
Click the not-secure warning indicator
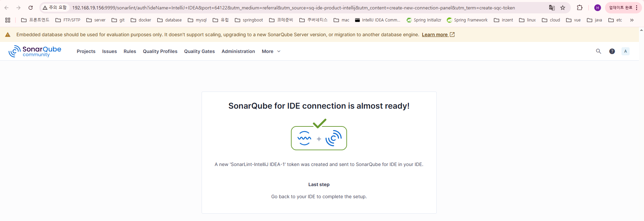click(55, 8)
